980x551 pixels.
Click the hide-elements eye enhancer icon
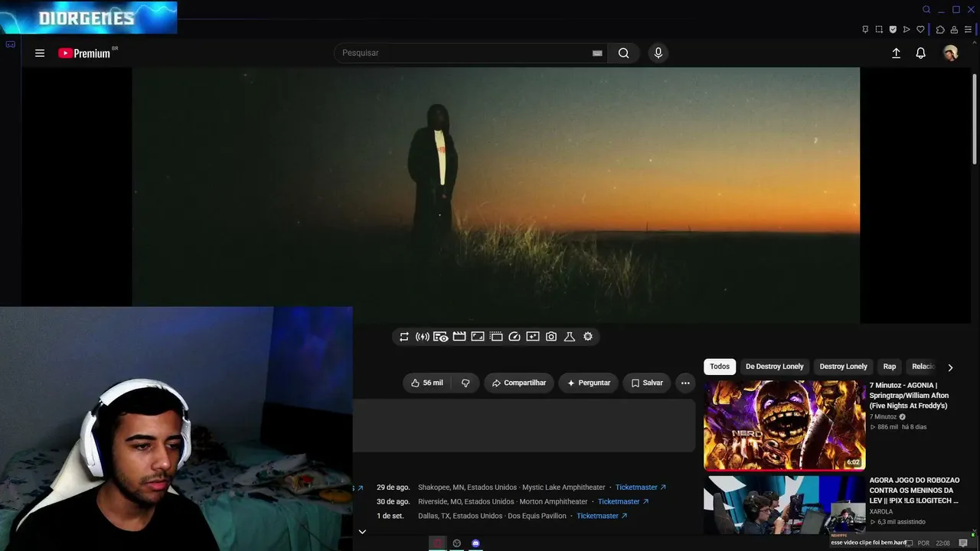(441, 337)
